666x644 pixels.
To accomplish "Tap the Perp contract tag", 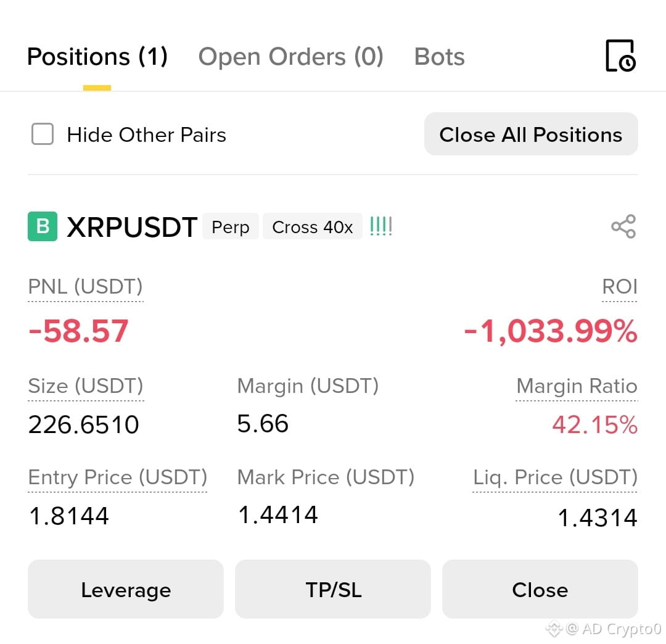I will 231,227.
